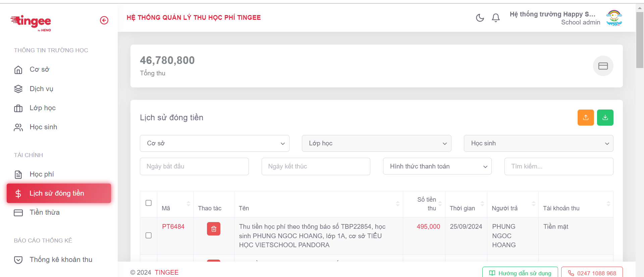Check the select-all checkbox in table header

click(x=149, y=203)
